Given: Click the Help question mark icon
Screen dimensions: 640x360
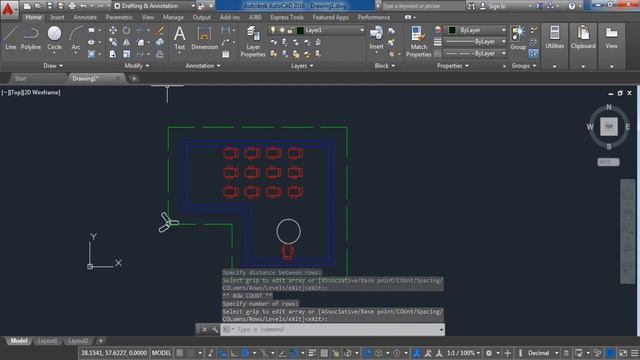Looking at the screenshot, I should pyautogui.click(x=572, y=6).
